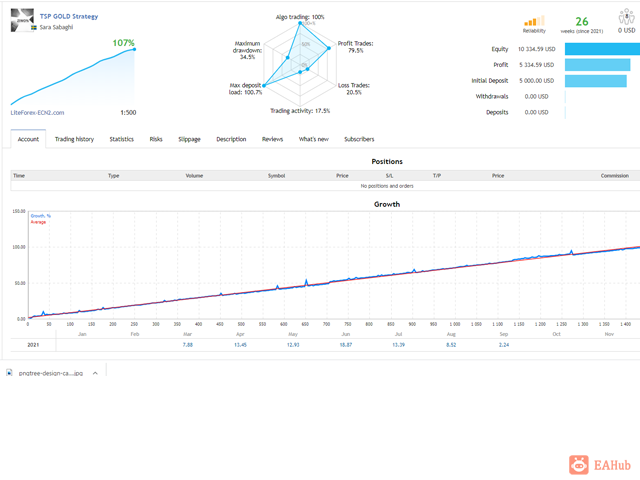Screen dimensions: 640x480
Task: Expand the download item options chevron
Action: tap(95, 373)
